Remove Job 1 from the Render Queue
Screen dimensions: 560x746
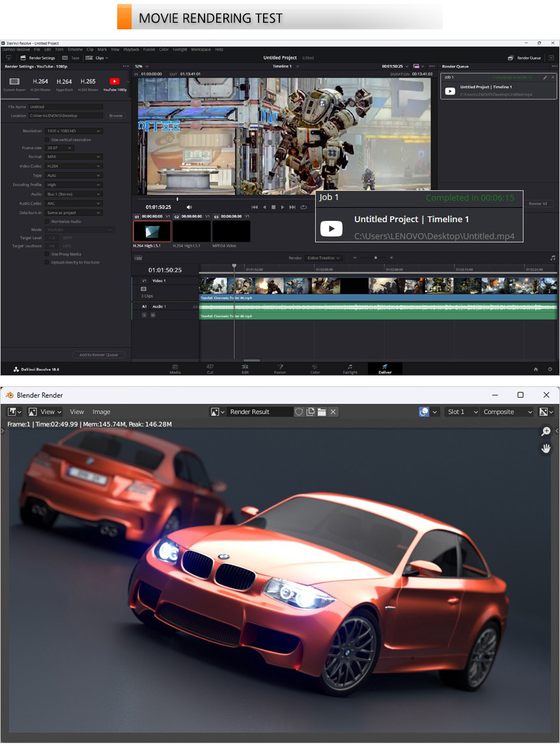click(552, 77)
